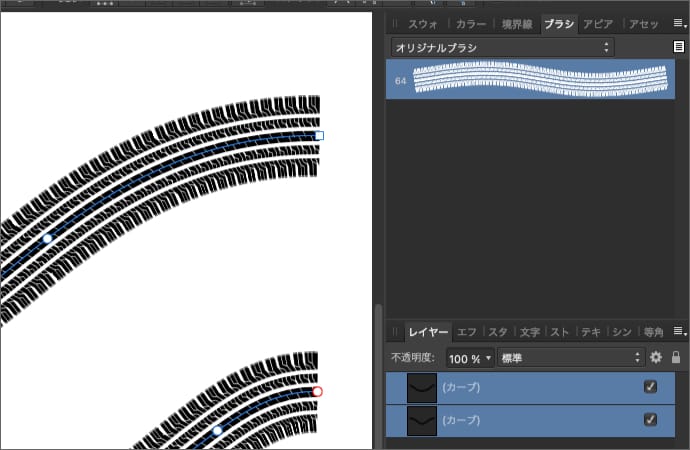Screen dimensions: 690x450
Task: Open the 100 % opacity dropdown
Action: click(x=470, y=357)
